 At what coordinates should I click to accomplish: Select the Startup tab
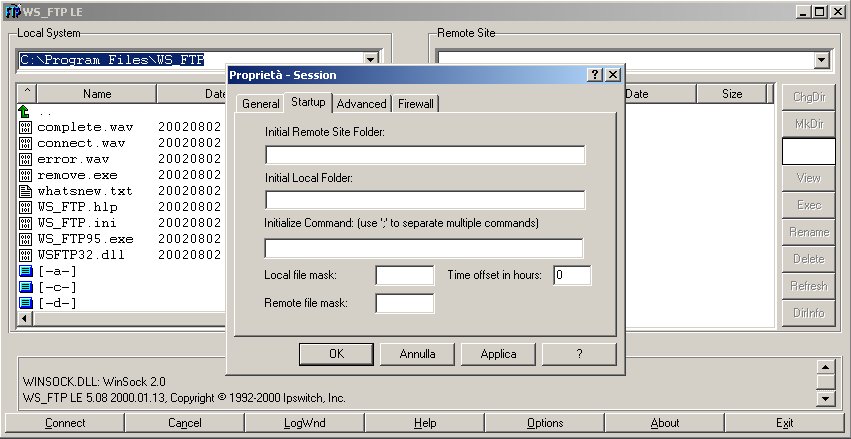click(x=308, y=102)
